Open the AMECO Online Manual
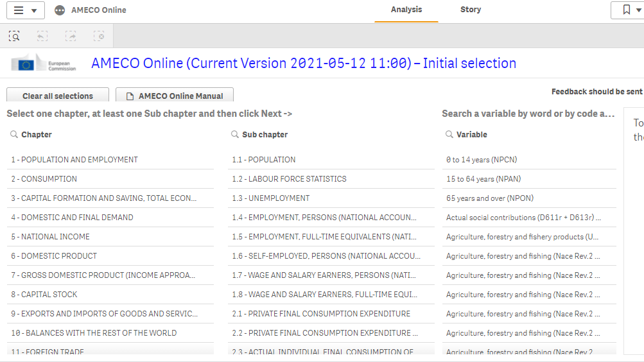This screenshot has height=362, width=644. 175,96
